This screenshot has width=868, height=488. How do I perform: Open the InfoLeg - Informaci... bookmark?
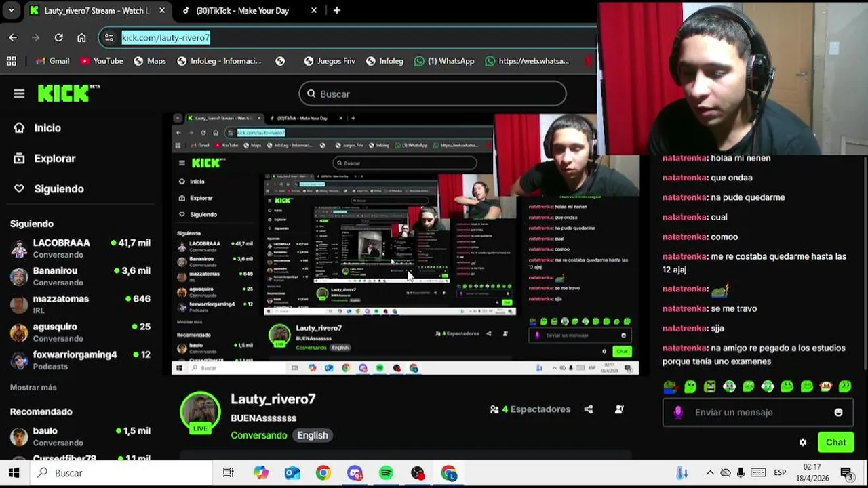(x=219, y=61)
